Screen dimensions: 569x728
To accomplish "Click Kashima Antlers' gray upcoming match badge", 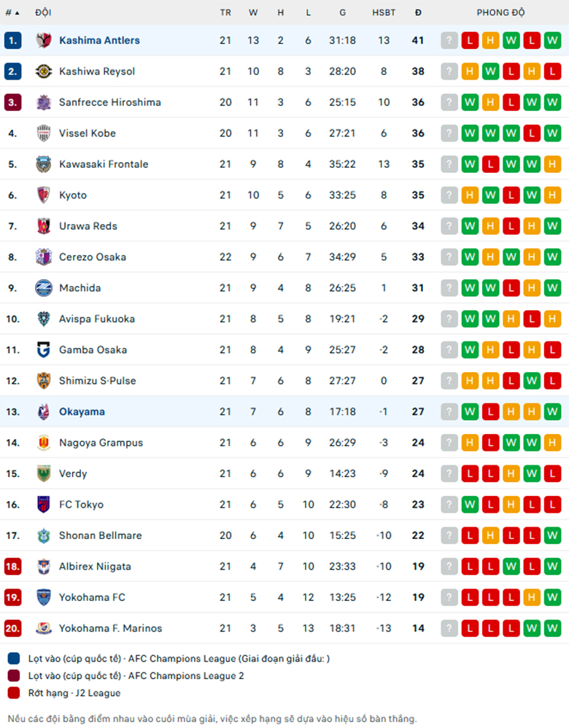I will point(449,40).
